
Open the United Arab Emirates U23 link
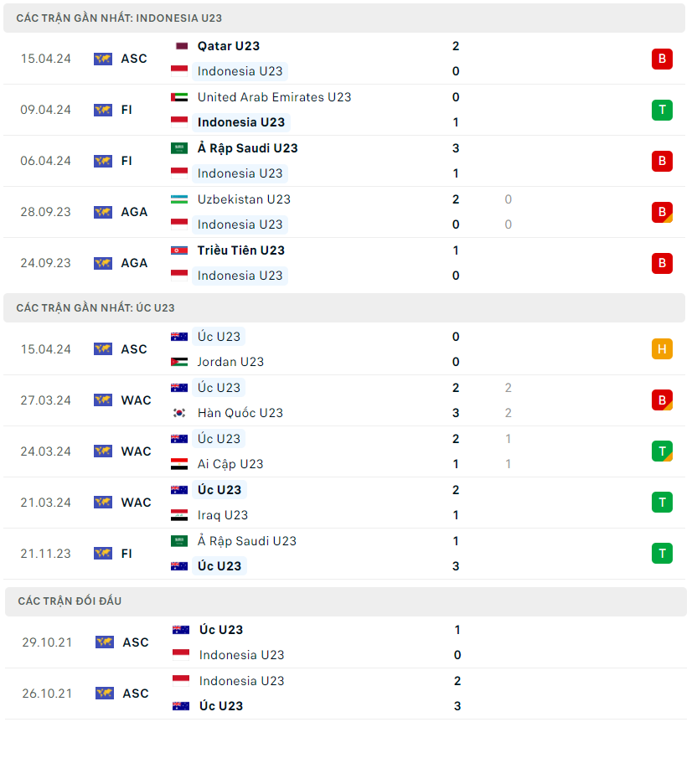tap(274, 97)
